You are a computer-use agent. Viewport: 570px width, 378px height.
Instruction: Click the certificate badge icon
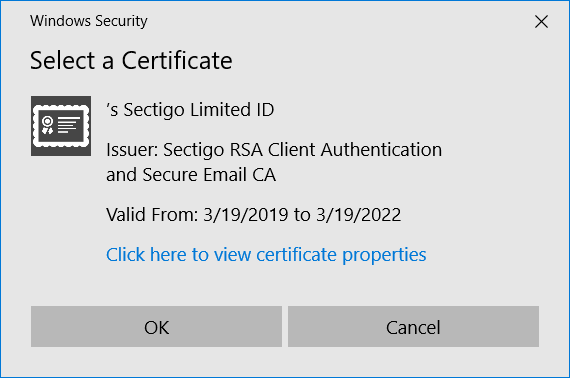[x=61, y=126]
